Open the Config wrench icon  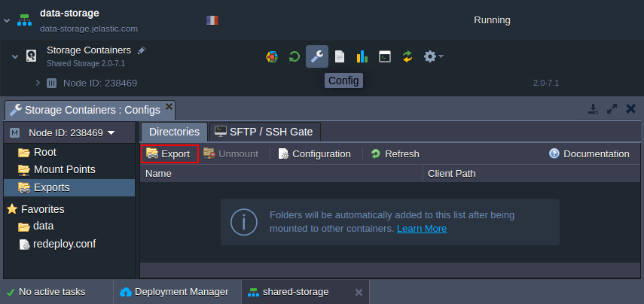point(316,56)
